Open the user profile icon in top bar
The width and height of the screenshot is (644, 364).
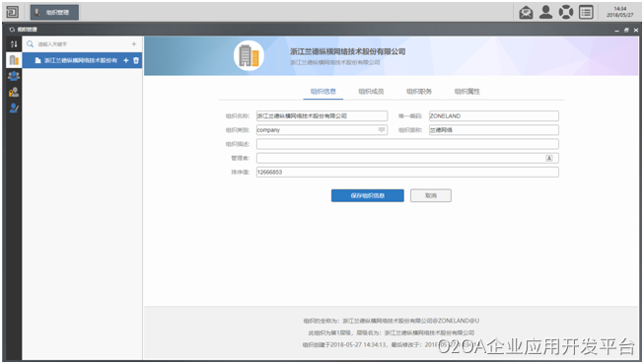[x=545, y=12]
